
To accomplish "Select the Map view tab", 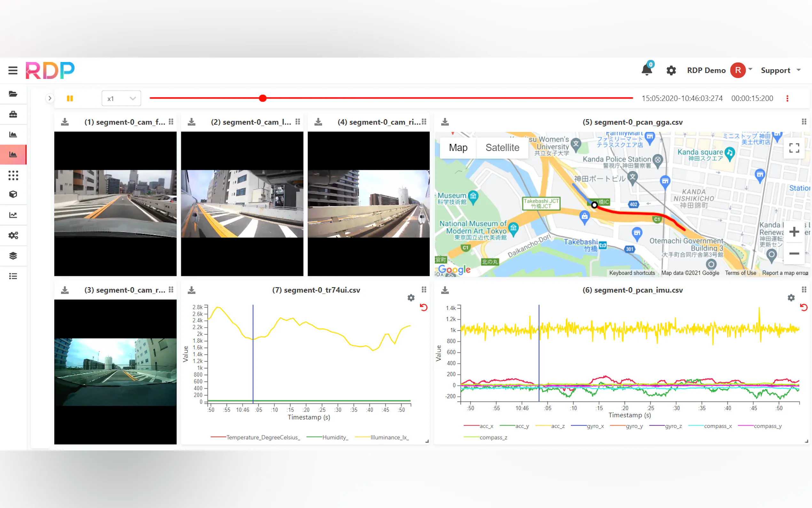I will pos(458,147).
